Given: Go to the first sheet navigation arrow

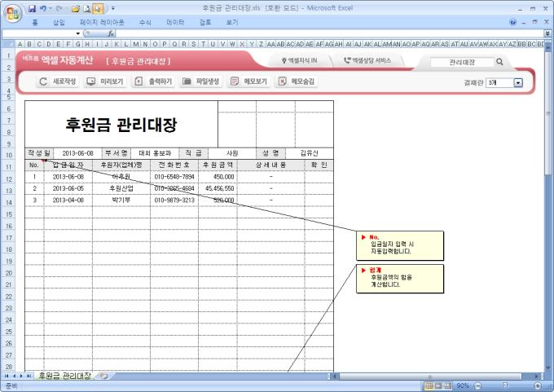Looking at the screenshot, I should [x=7, y=376].
